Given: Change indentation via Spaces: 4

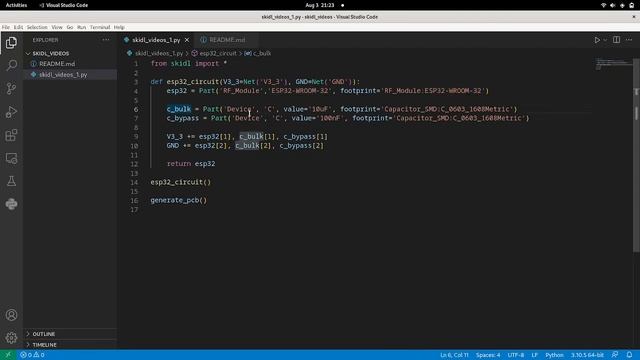Looking at the screenshot, I should point(488,355).
